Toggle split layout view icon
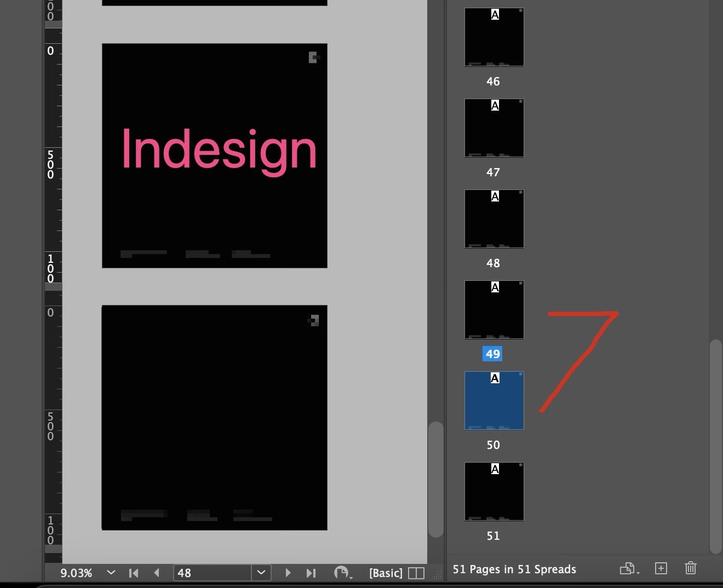The width and height of the screenshot is (723, 588). 416,573
